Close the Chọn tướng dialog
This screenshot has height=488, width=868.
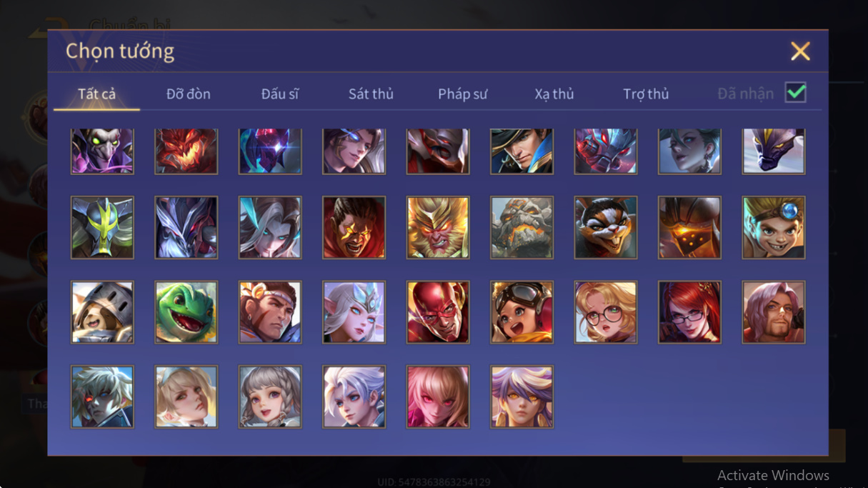800,51
